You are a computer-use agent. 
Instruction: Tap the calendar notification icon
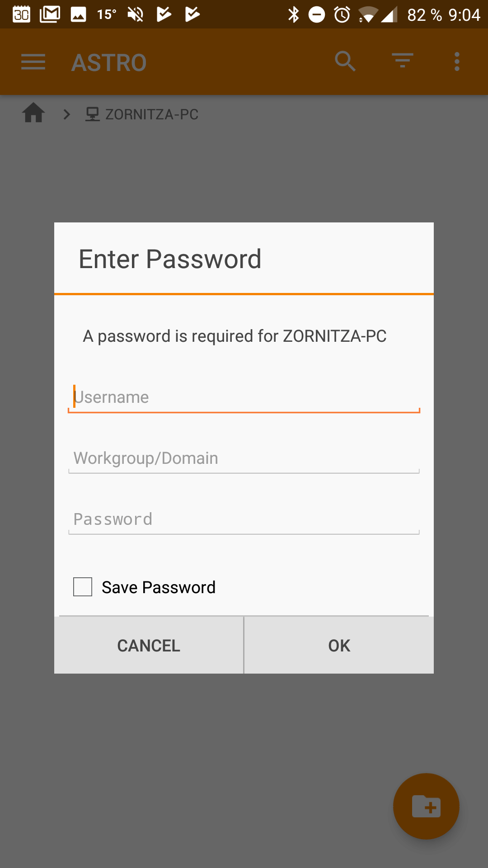pos(21,14)
